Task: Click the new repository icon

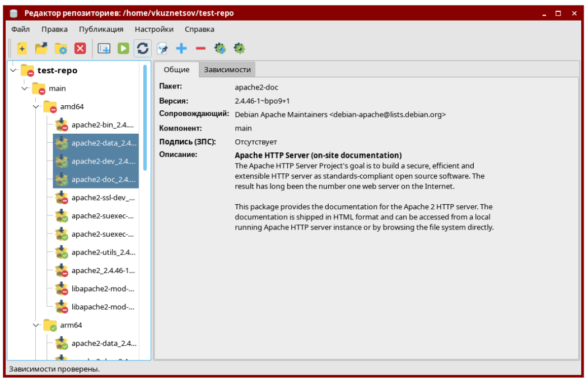Action: pos(22,49)
